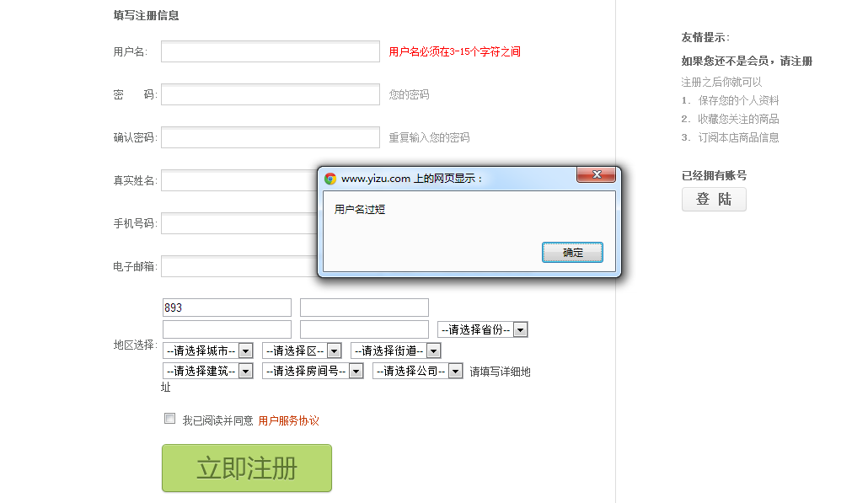Click the 用户名过短 alert message
The image size is (868, 503).
pyautogui.click(x=360, y=209)
